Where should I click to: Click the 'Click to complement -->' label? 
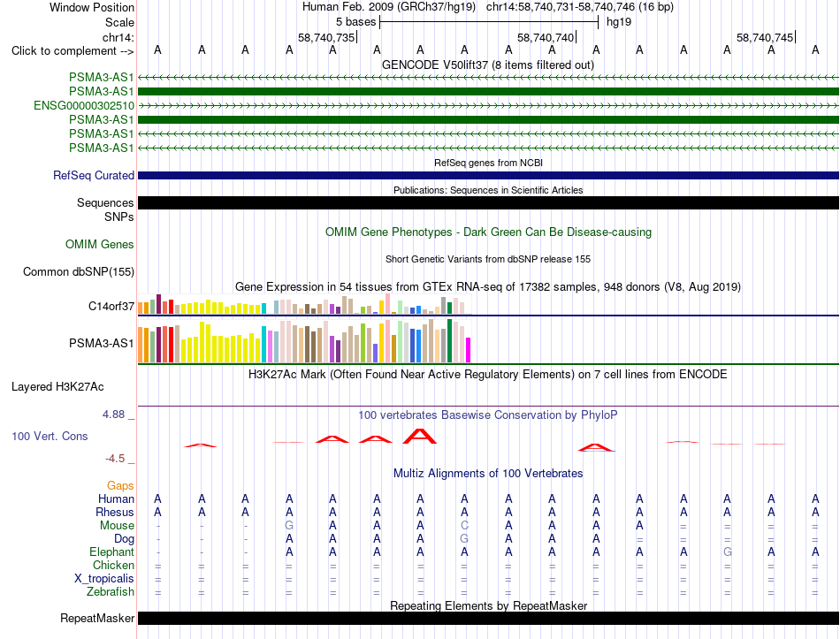pyautogui.click(x=73, y=51)
